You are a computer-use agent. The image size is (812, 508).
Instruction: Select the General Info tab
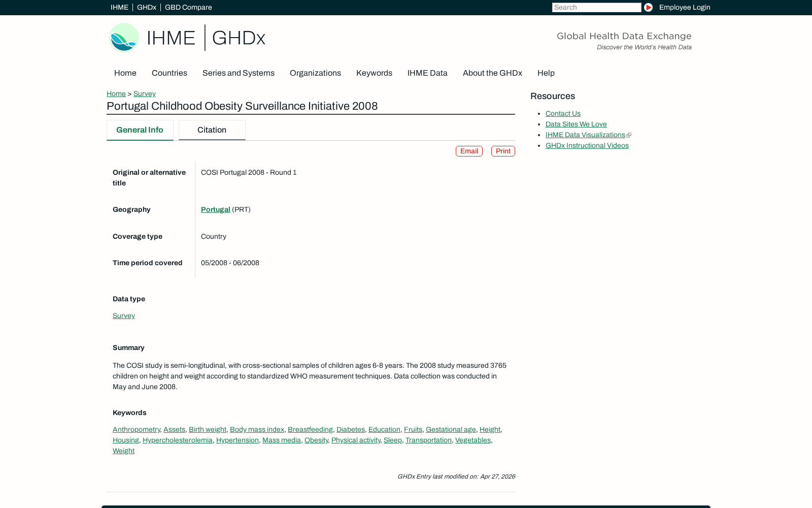(x=140, y=130)
